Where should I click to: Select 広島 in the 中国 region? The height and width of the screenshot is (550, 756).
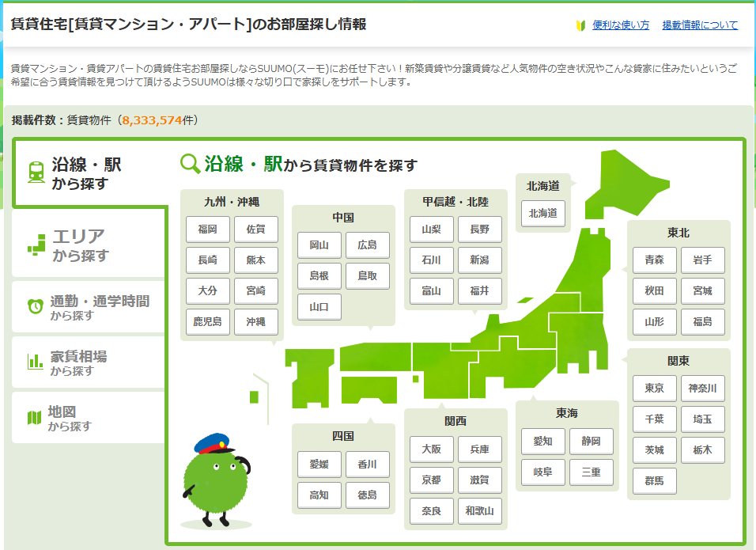point(368,245)
